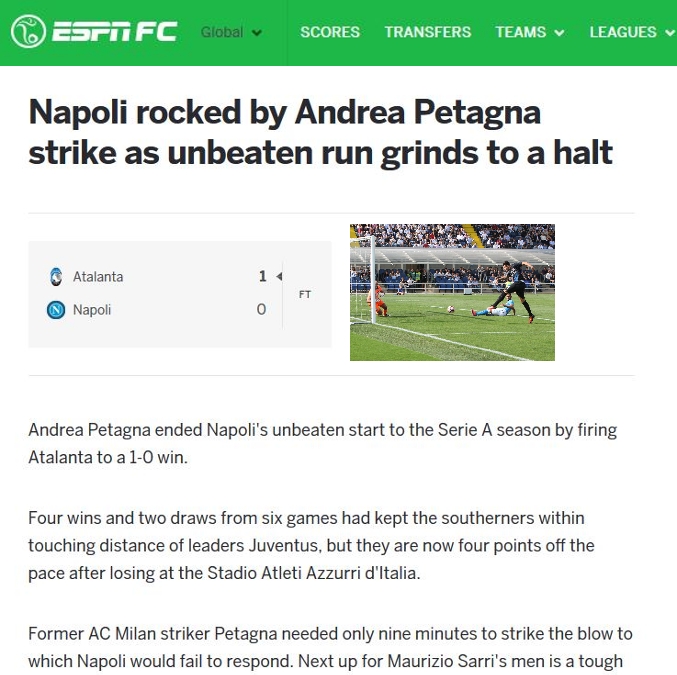Click the Napoli rocked by Petagna headline
Image resolution: width=677 pixels, height=675 pixels.
(x=320, y=132)
